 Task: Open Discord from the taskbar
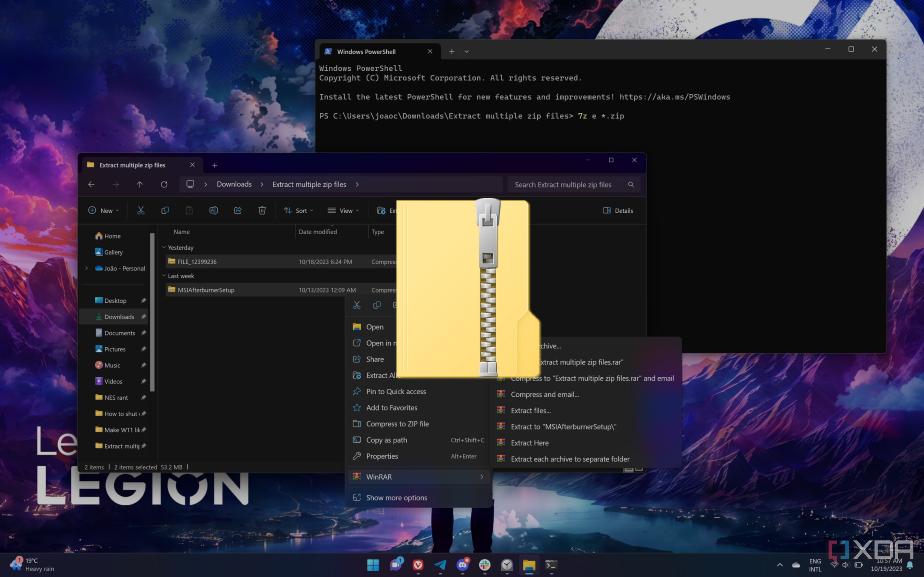[463, 565]
